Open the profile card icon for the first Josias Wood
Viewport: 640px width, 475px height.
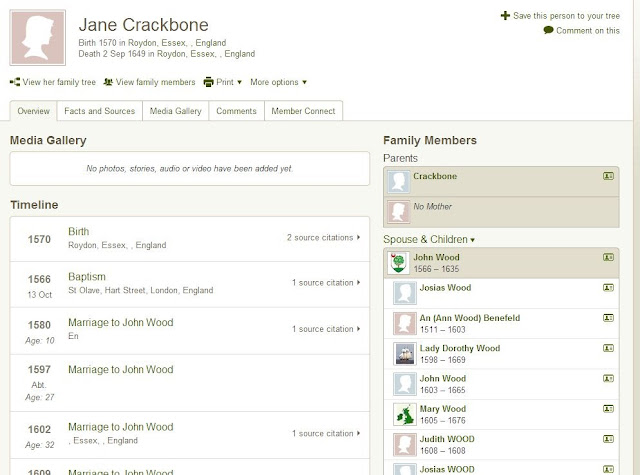pyautogui.click(x=608, y=288)
